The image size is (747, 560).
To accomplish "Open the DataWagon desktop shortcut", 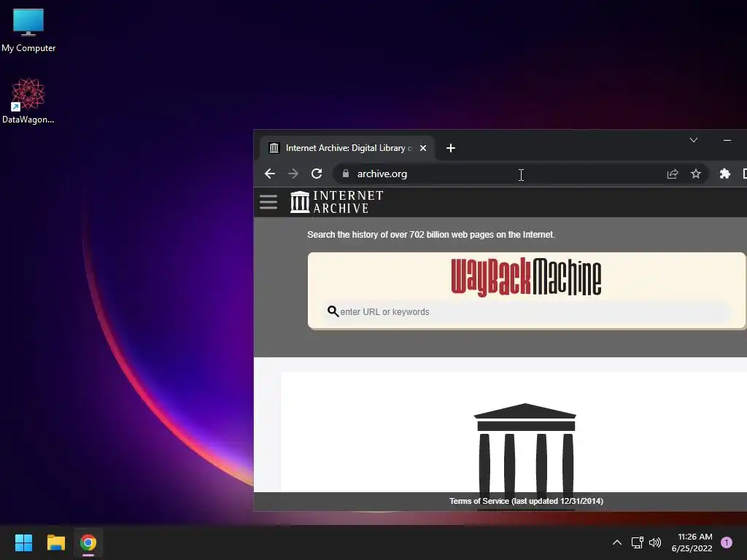I will tap(28, 101).
